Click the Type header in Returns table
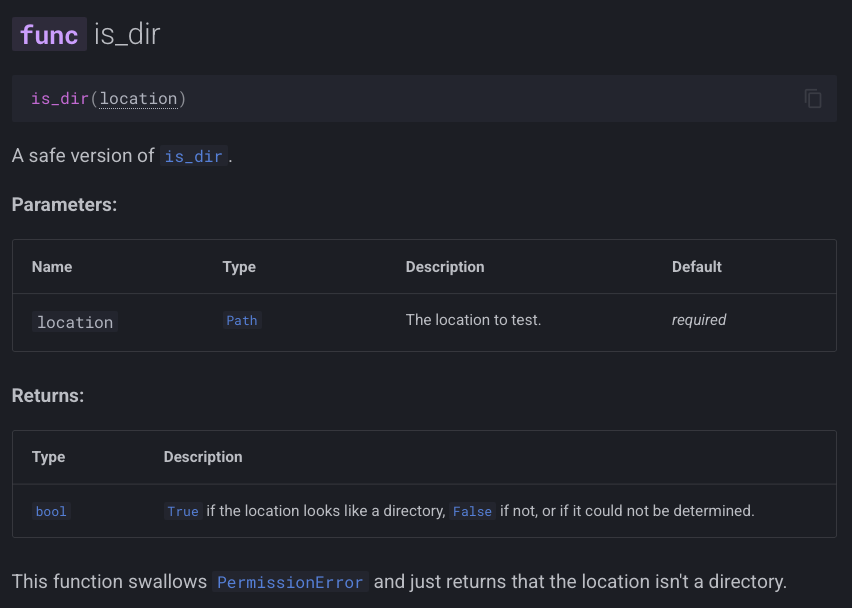The width and height of the screenshot is (852, 608). (48, 457)
